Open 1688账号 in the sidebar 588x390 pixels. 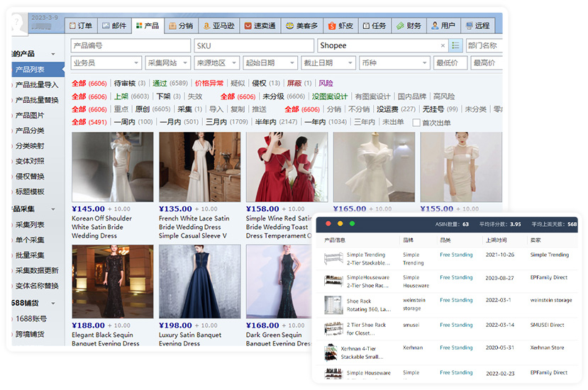point(31,319)
